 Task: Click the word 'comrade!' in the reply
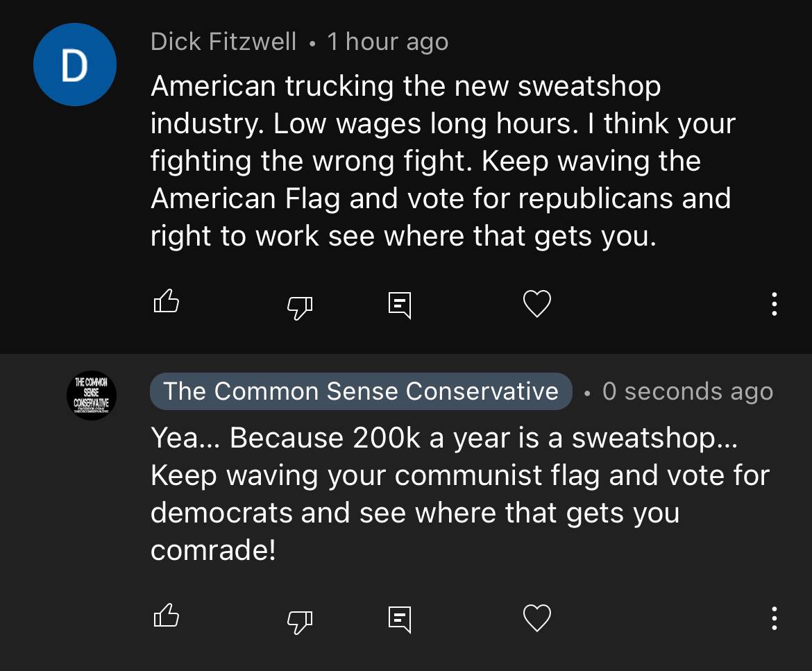pos(213,550)
